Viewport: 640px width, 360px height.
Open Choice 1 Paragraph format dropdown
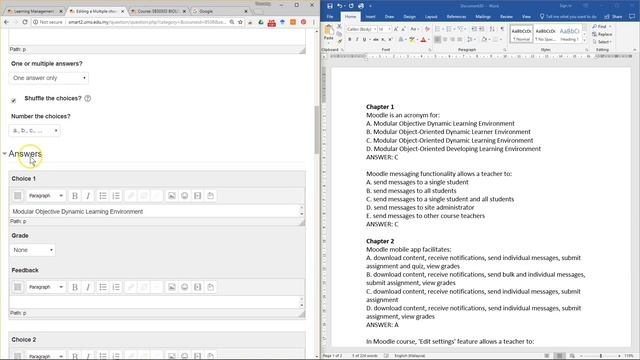pos(45,196)
